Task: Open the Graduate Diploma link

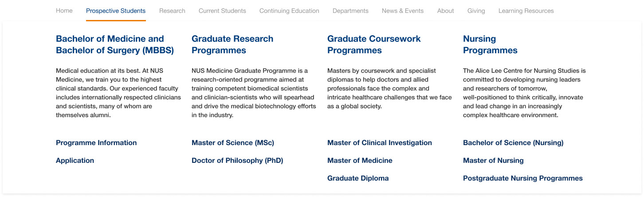Action: click(x=358, y=178)
